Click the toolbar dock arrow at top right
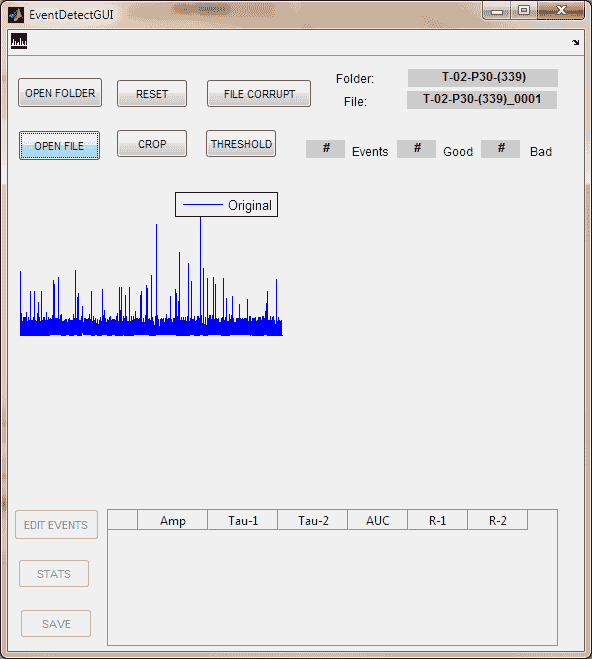 575,42
